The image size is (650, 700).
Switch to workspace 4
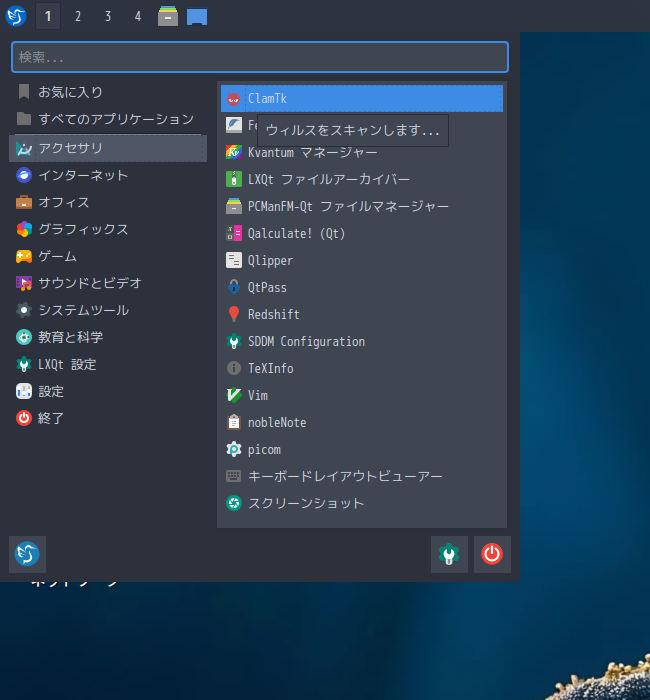click(x=138, y=17)
